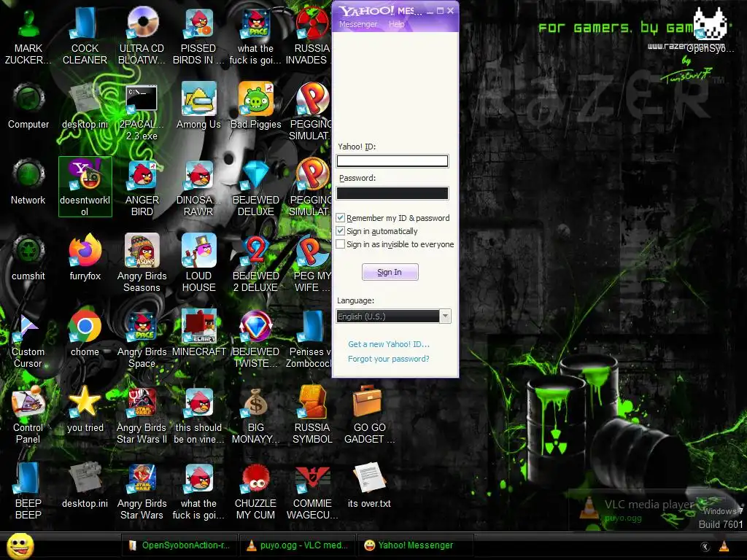
Task: Switch to Yahoo! Messenger taskbar button
Action: tap(415, 545)
